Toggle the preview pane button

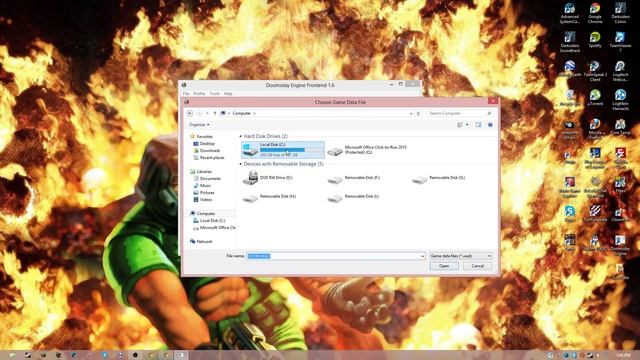(478, 124)
